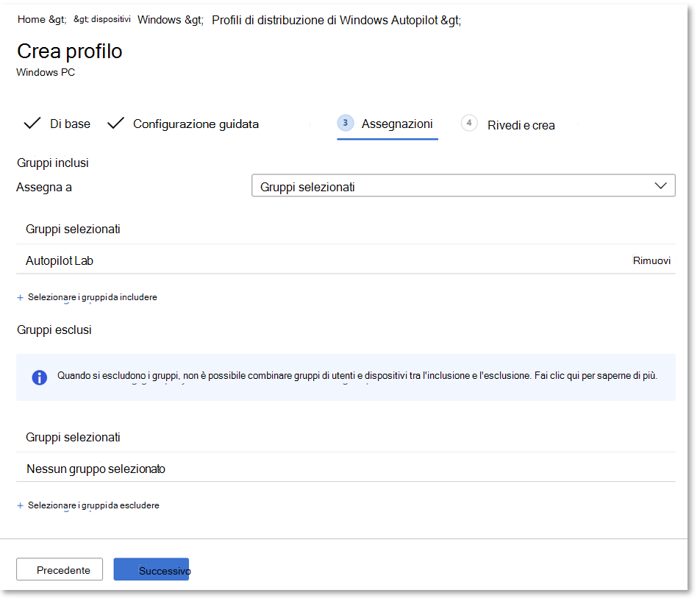Click step 3 circle for Assegnazioni

tap(345, 123)
